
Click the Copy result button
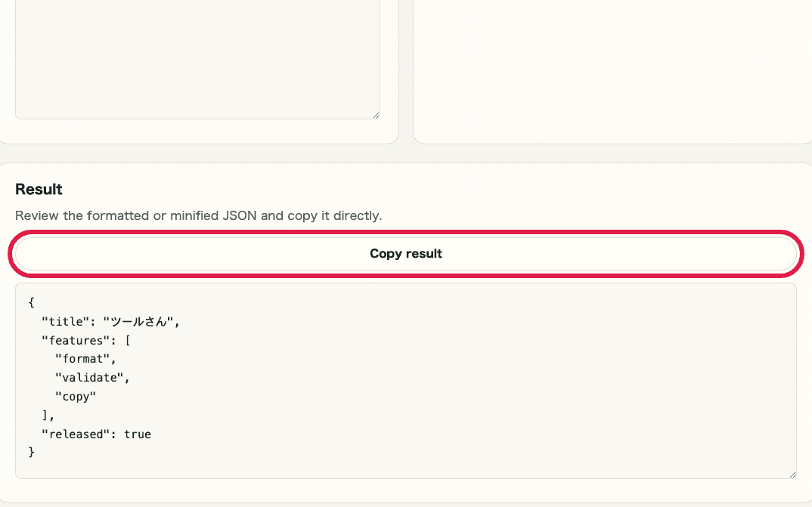tap(406, 254)
